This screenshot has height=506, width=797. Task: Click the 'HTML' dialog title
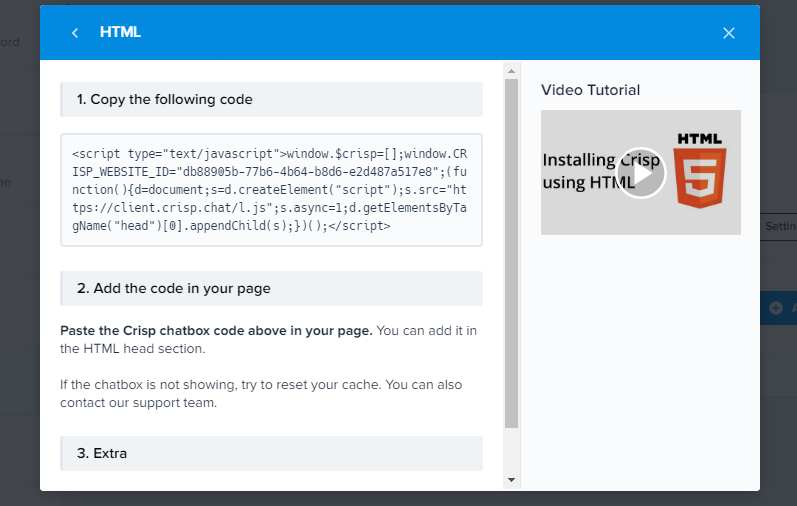click(120, 33)
